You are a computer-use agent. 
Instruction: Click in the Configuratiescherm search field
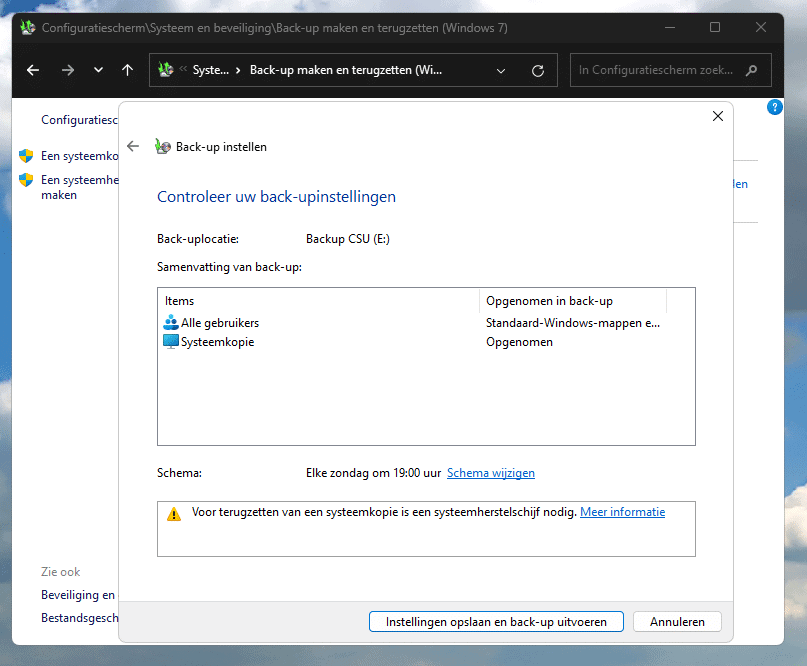coord(655,70)
